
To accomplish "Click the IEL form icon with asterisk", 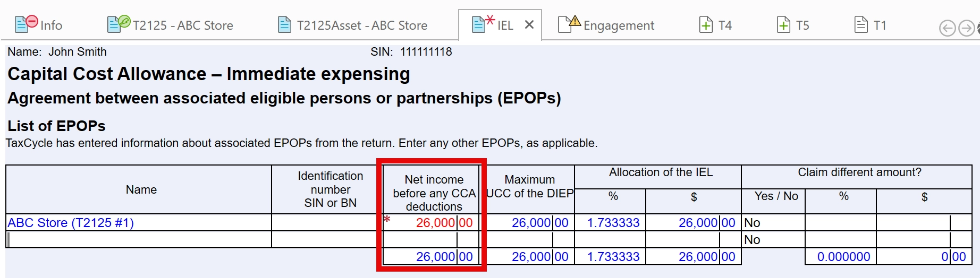I will pos(483,23).
